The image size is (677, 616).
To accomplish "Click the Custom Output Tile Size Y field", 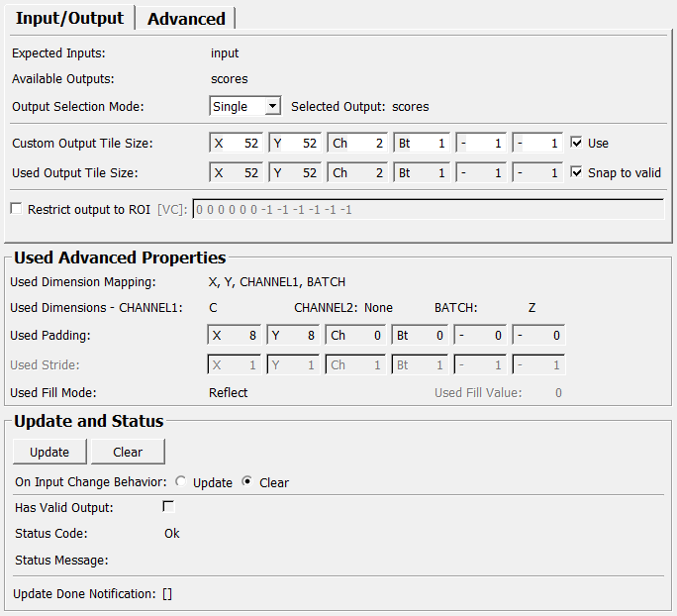I will (296, 144).
